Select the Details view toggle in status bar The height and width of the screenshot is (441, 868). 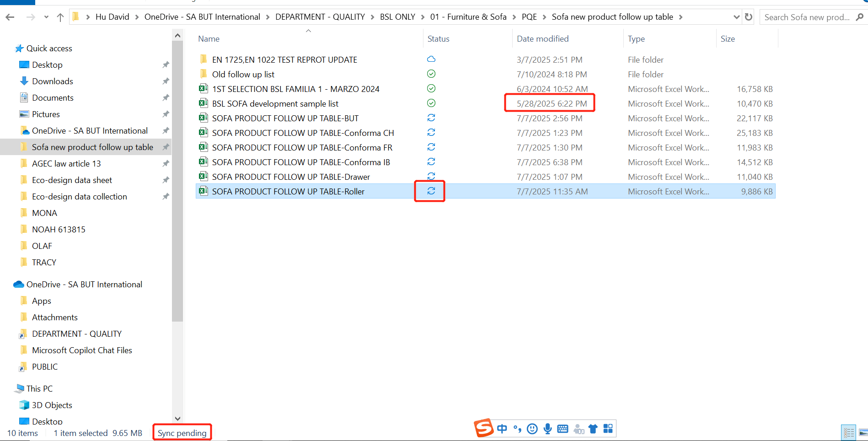pos(848,432)
